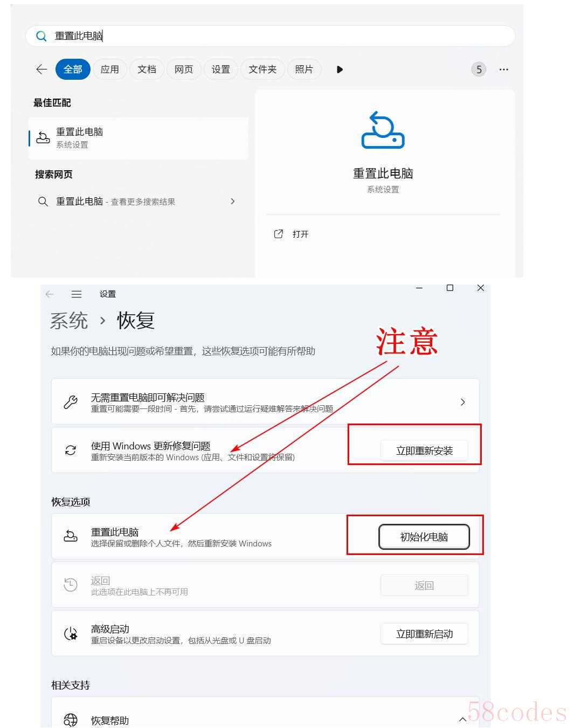
Task: Show more filter tabs with play arrow
Action: [x=340, y=70]
